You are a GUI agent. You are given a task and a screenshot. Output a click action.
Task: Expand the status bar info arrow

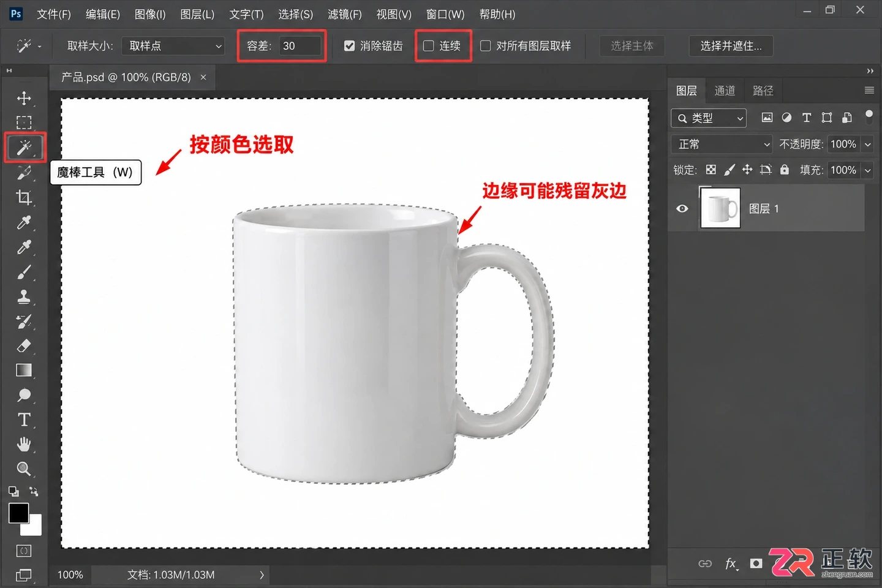(262, 575)
